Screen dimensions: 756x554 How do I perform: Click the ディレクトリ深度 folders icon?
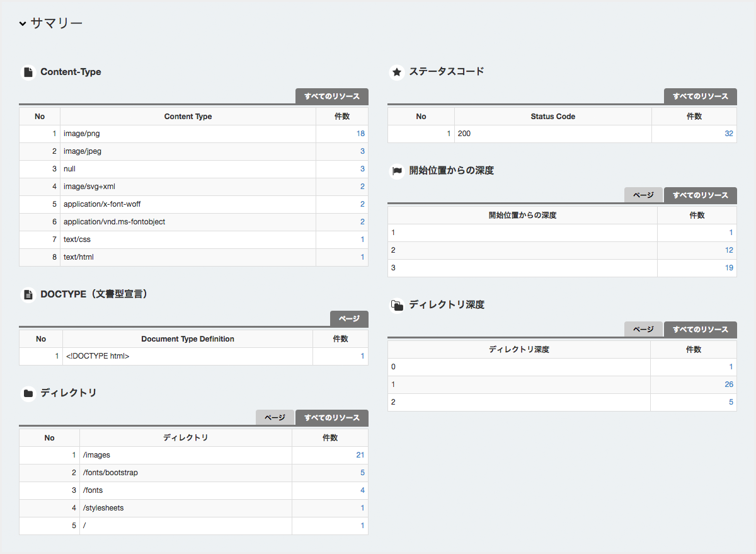click(397, 305)
